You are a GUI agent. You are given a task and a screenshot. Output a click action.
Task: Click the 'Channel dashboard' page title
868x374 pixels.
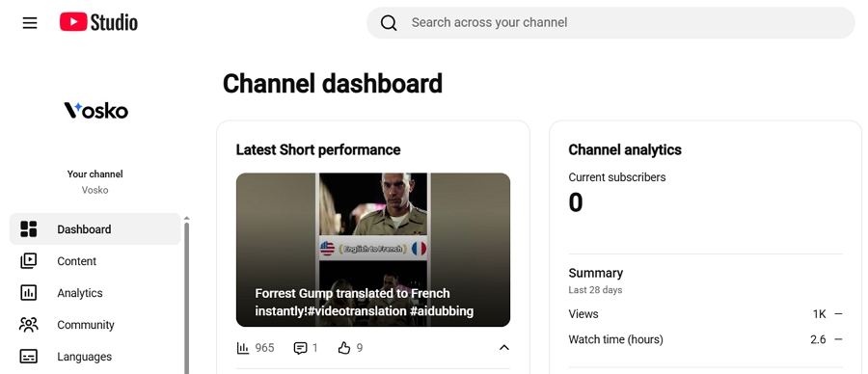tap(333, 84)
